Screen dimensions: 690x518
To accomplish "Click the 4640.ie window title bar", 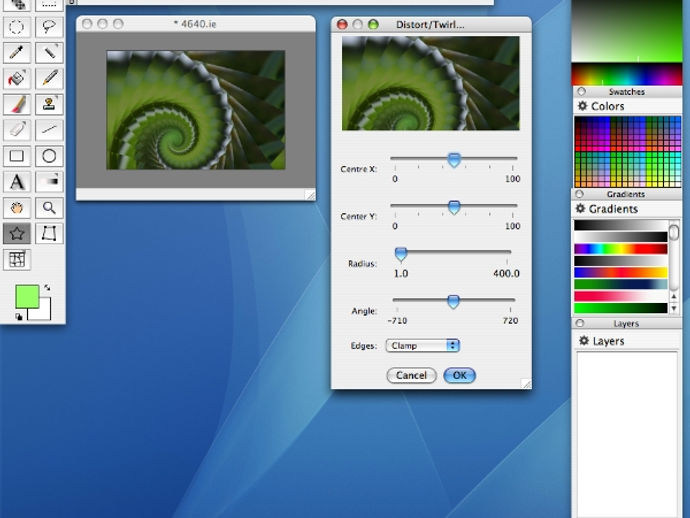I will 196,24.
